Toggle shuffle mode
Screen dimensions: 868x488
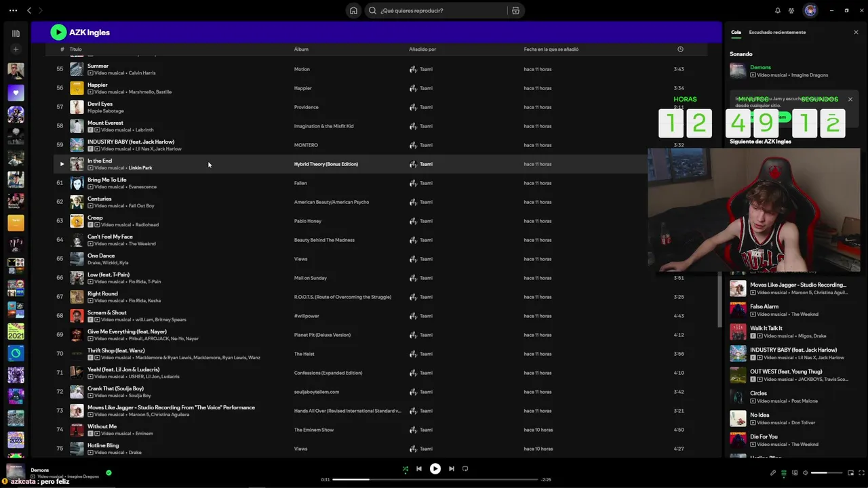[406, 468]
